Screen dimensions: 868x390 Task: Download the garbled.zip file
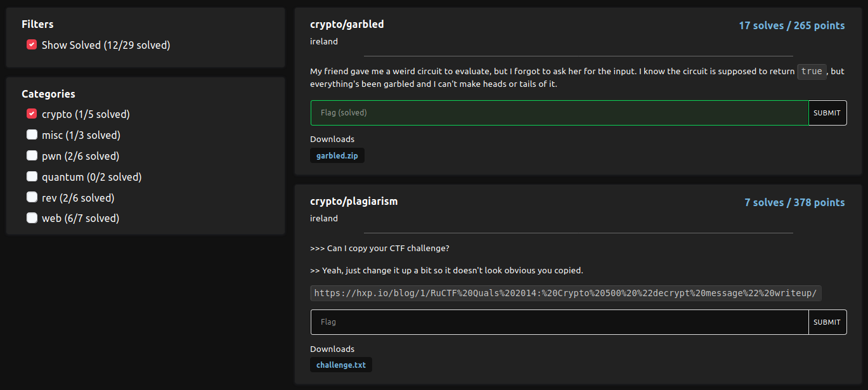point(337,156)
